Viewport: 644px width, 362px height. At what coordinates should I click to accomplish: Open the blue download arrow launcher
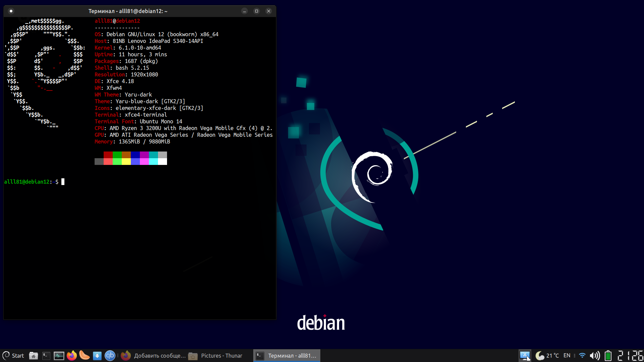pyautogui.click(x=97, y=356)
